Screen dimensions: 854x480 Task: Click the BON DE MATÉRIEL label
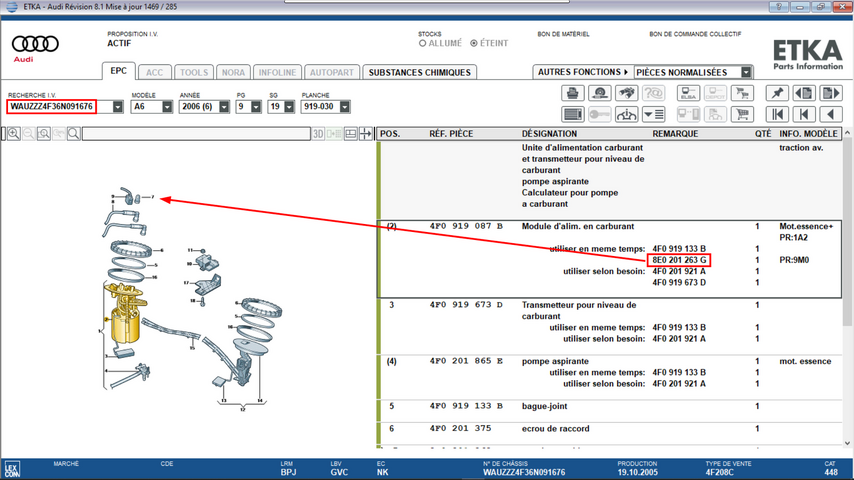pos(563,34)
